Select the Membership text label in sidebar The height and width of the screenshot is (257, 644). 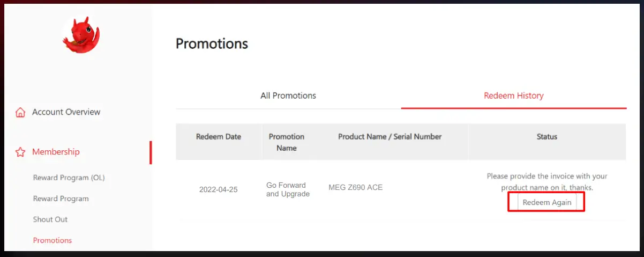pos(56,152)
